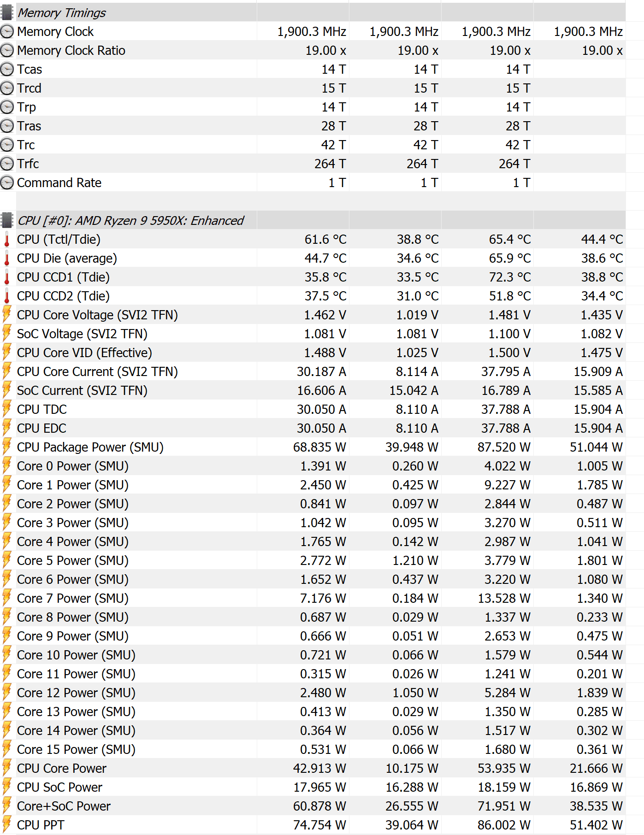Select the CPU CCD1 (Tdie) label
The height and width of the screenshot is (835, 644).
point(63,277)
